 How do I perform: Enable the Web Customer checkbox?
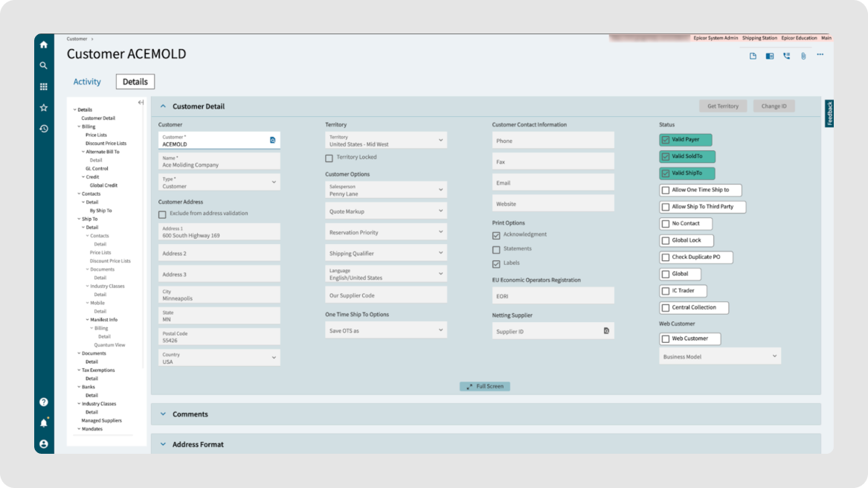point(666,338)
